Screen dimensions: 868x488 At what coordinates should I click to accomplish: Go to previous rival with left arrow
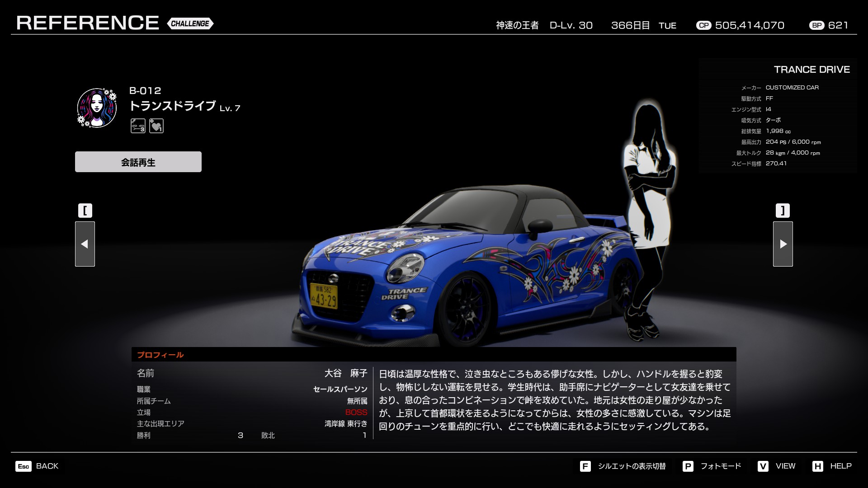click(85, 244)
